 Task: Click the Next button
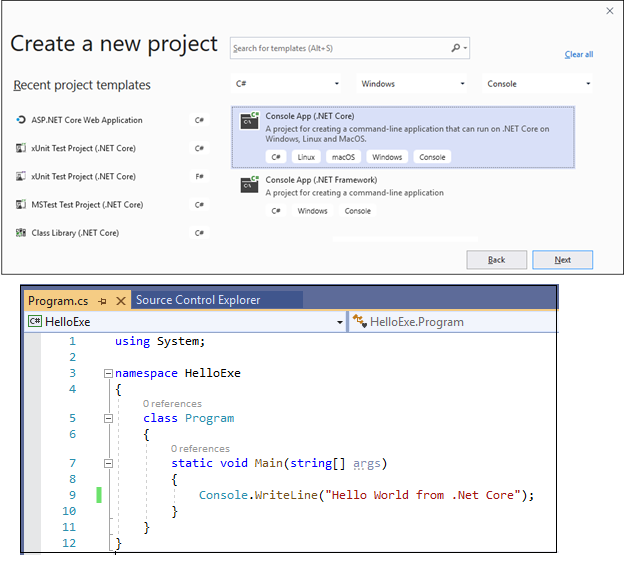562,260
